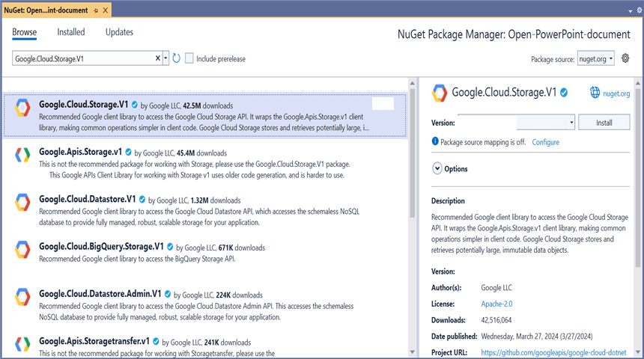This screenshot has width=644, height=359.
Task: Open the GitHub Project URL link
Action: point(553,352)
